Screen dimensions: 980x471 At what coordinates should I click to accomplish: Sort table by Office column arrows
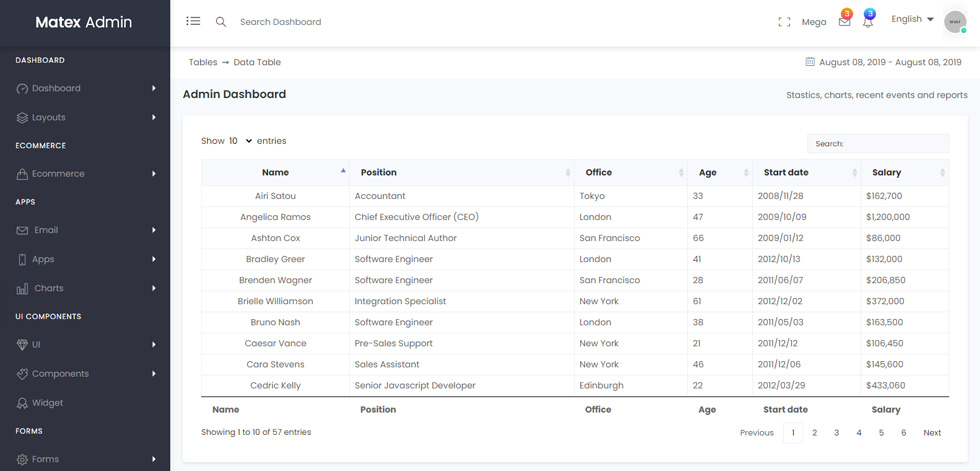681,172
